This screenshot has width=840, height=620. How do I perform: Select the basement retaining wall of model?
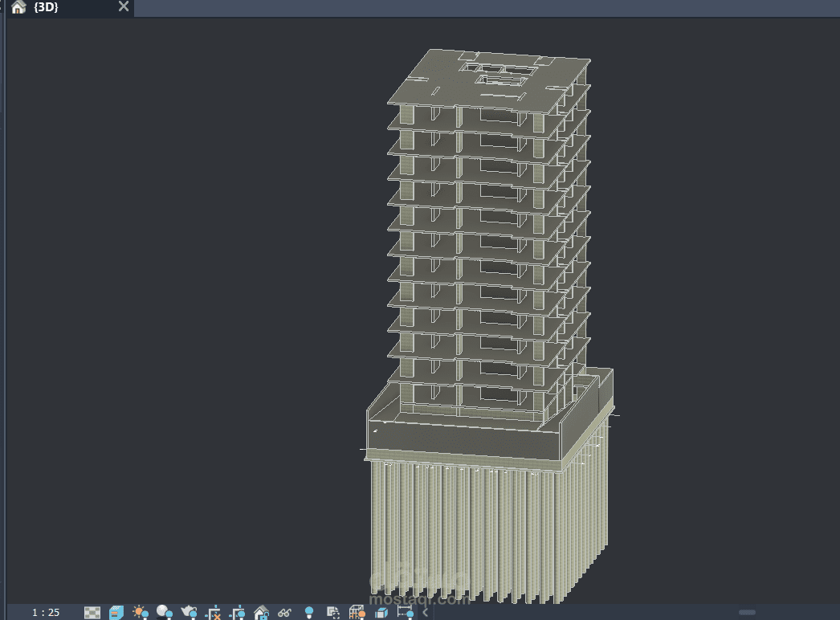(463, 440)
